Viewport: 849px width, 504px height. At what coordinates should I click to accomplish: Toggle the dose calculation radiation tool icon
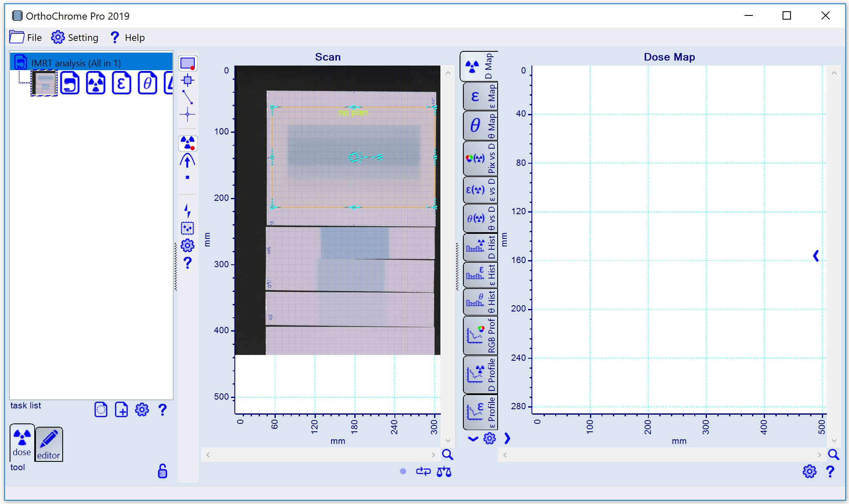coord(188,143)
